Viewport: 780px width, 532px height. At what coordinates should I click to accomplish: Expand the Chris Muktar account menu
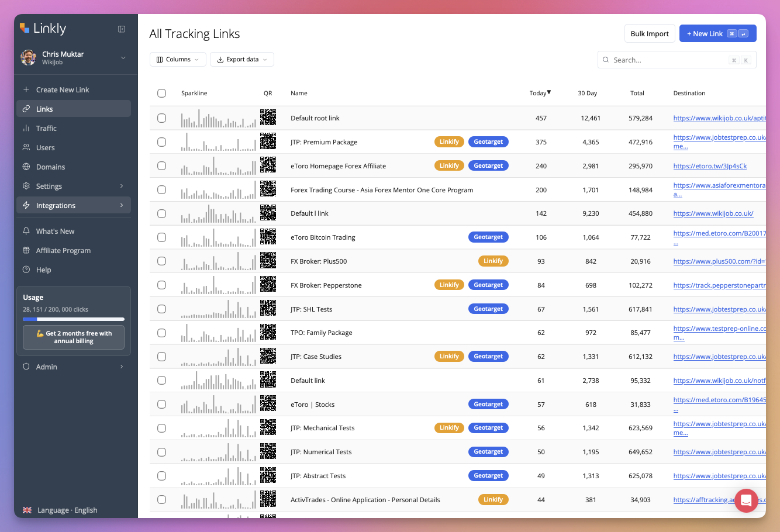click(x=123, y=58)
